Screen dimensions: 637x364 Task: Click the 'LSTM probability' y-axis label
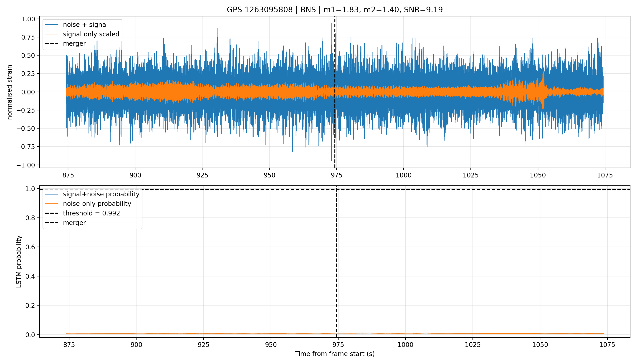(x=19, y=262)
